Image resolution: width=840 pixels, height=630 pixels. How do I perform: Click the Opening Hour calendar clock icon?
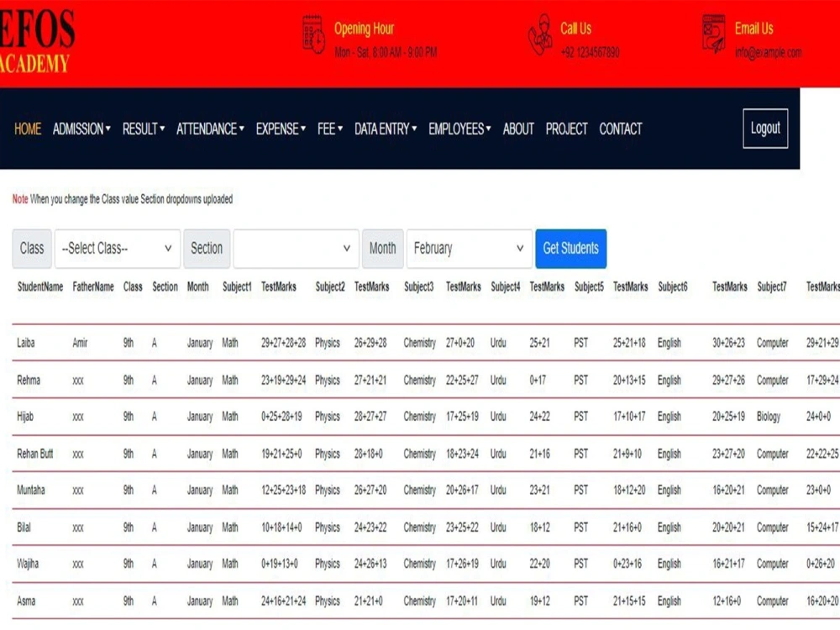pos(313,34)
